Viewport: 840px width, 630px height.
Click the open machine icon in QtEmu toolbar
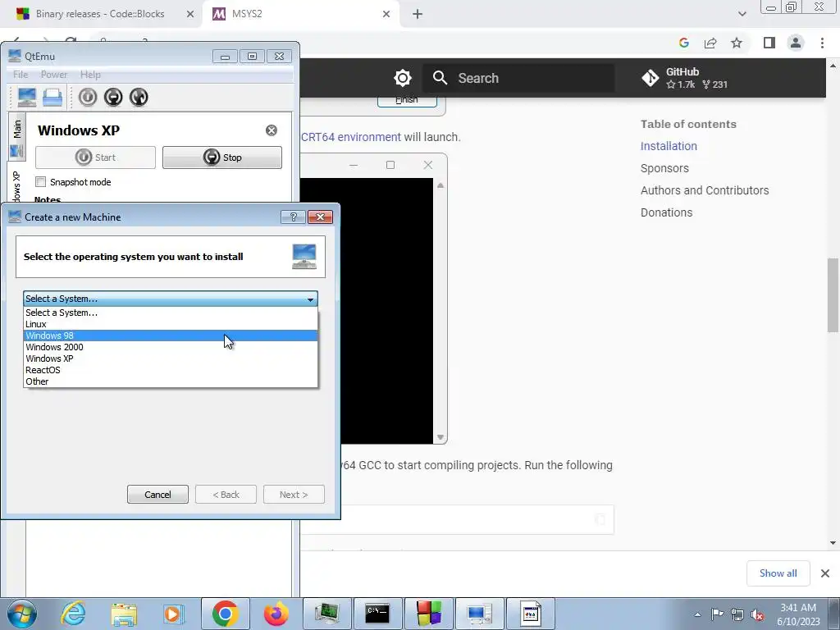tap(52, 97)
